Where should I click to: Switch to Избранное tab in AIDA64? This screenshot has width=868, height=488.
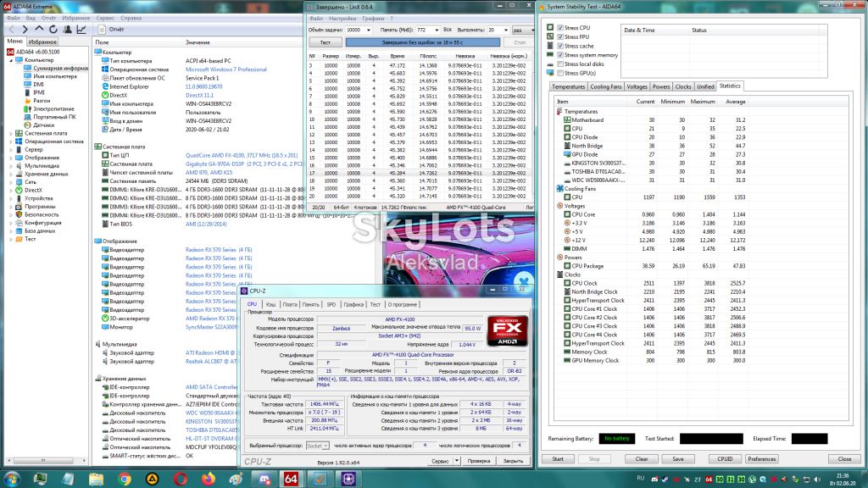(42, 42)
